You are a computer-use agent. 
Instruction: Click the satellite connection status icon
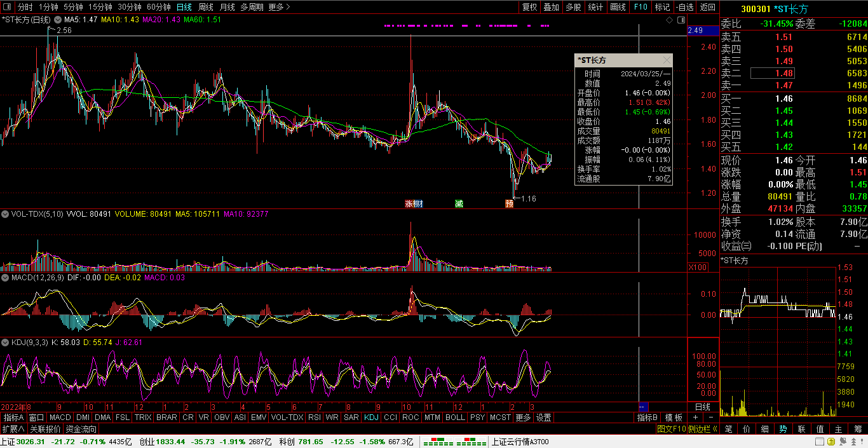(843, 441)
